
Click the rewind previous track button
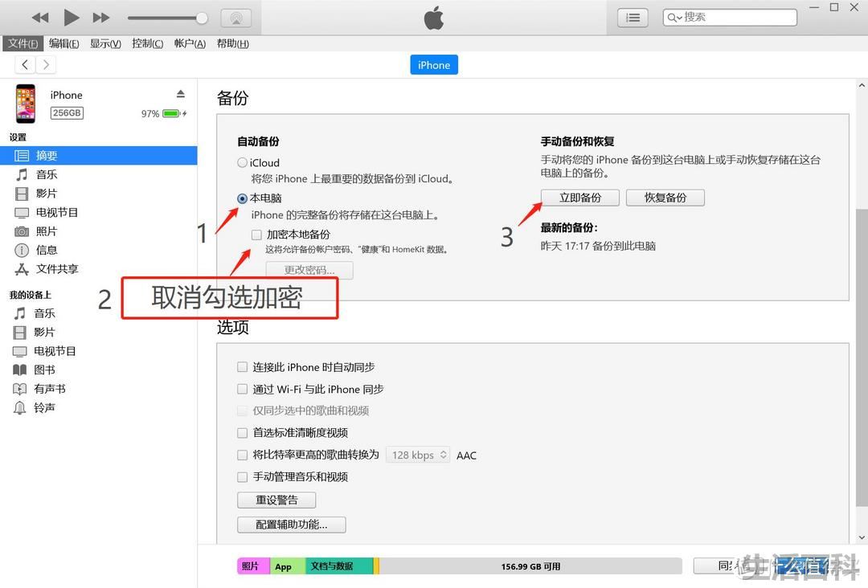(40, 18)
